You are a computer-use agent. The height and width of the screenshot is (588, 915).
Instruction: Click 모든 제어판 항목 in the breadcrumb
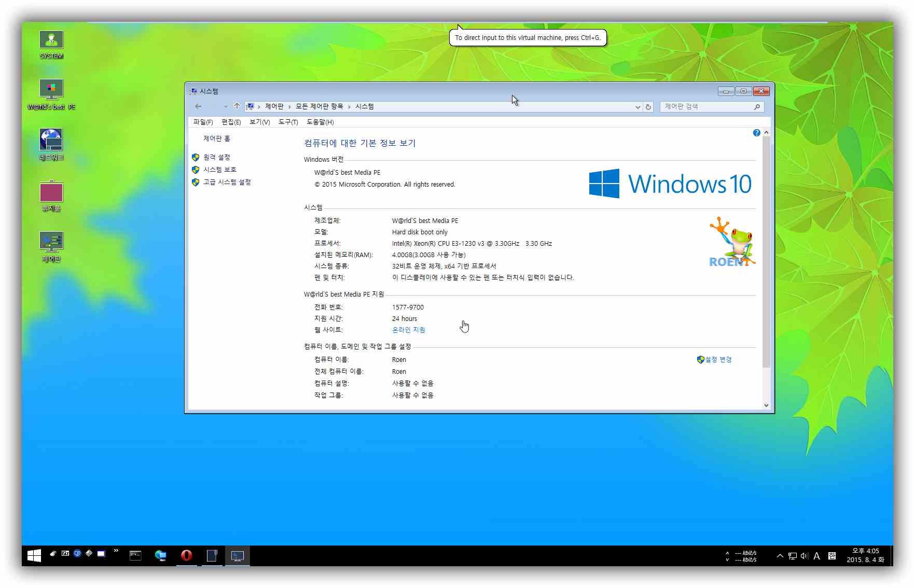[320, 106]
